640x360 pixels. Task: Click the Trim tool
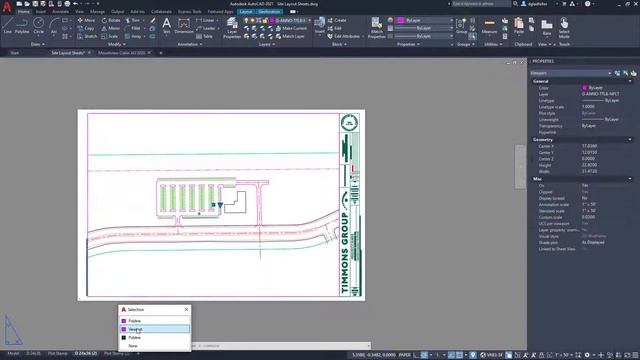tap(133, 20)
